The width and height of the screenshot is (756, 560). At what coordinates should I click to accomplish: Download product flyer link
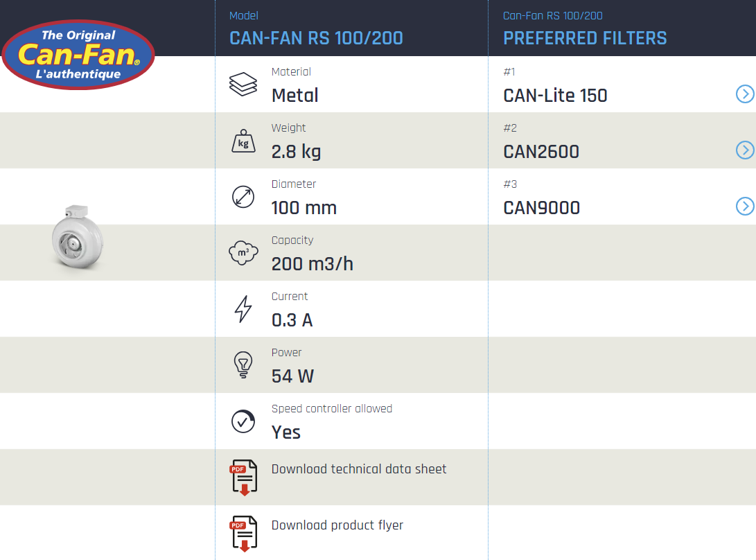coord(337,525)
